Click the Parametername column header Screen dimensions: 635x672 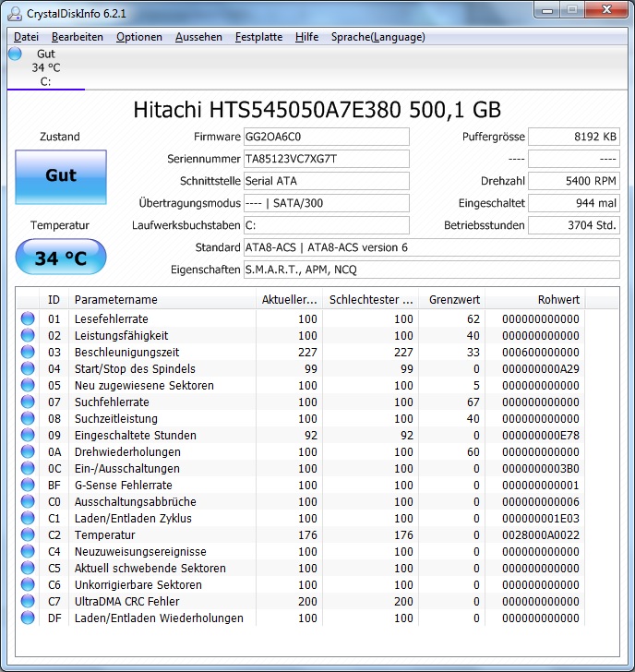click(x=162, y=300)
